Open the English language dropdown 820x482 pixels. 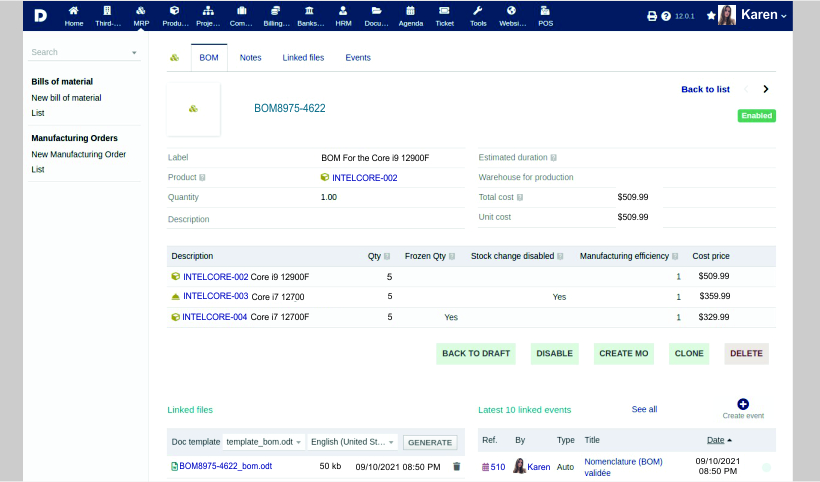pos(353,442)
